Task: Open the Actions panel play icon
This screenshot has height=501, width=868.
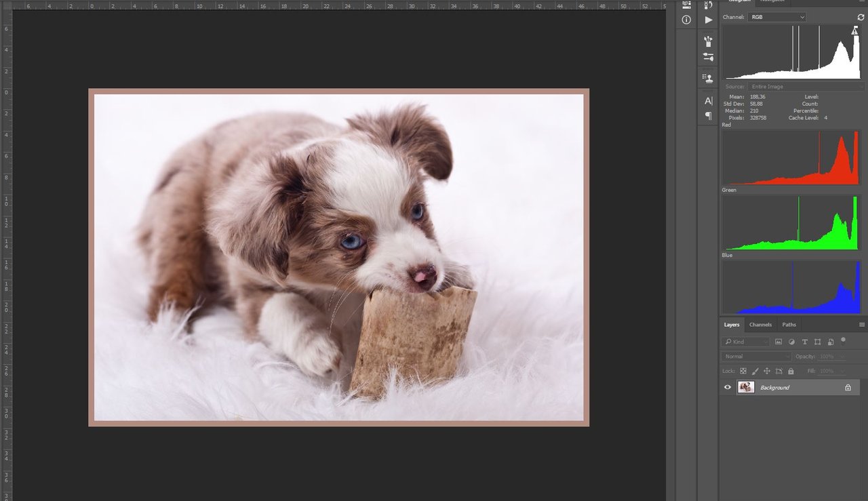Action: coord(708,20)
